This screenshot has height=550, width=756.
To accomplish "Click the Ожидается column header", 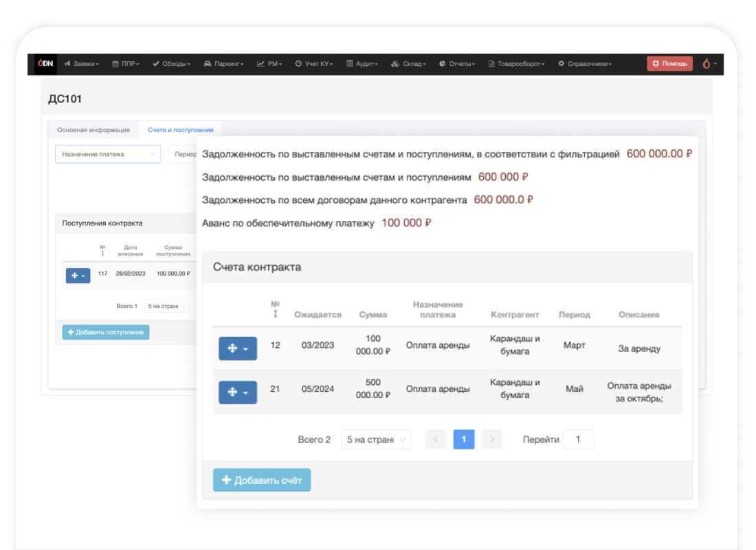I will click(318, 315).
